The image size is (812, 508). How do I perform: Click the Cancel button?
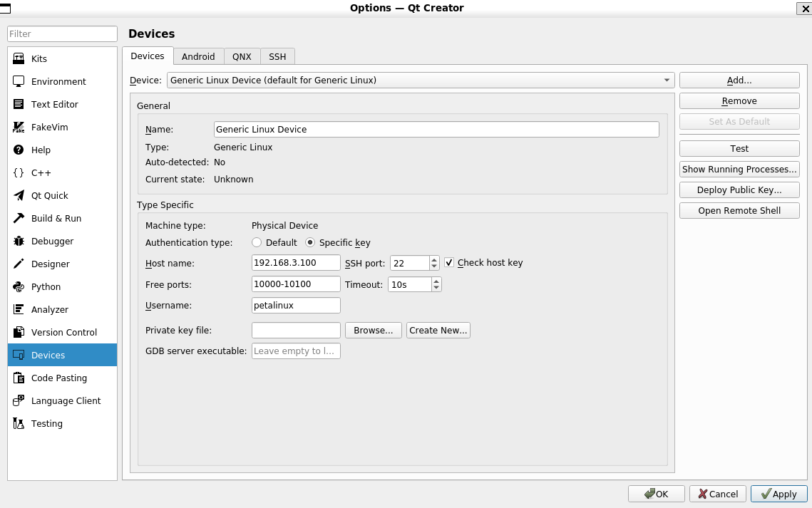(718, 494)
